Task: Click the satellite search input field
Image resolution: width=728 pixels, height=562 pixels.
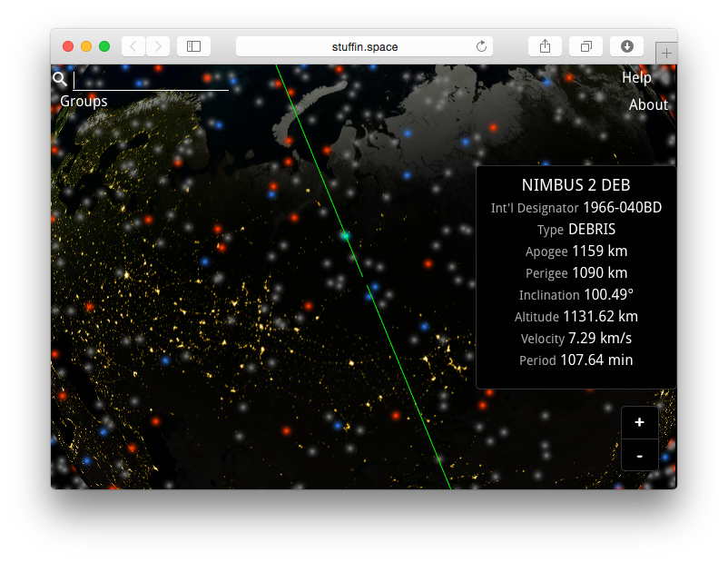Action: pyautogui.click(x=150, y=80)
